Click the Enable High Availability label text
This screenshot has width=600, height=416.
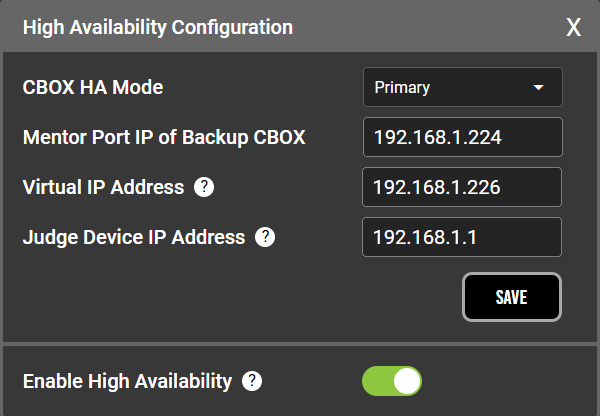[x=127, y=381]
